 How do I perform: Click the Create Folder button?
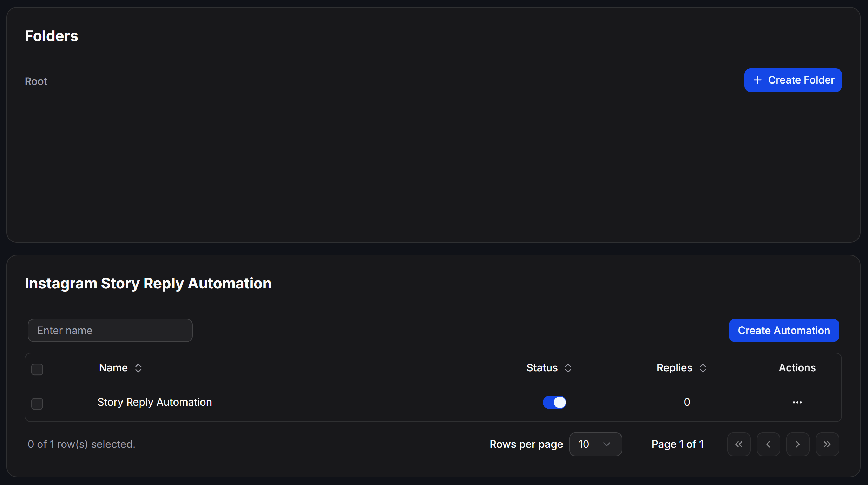tap(793, 80)
